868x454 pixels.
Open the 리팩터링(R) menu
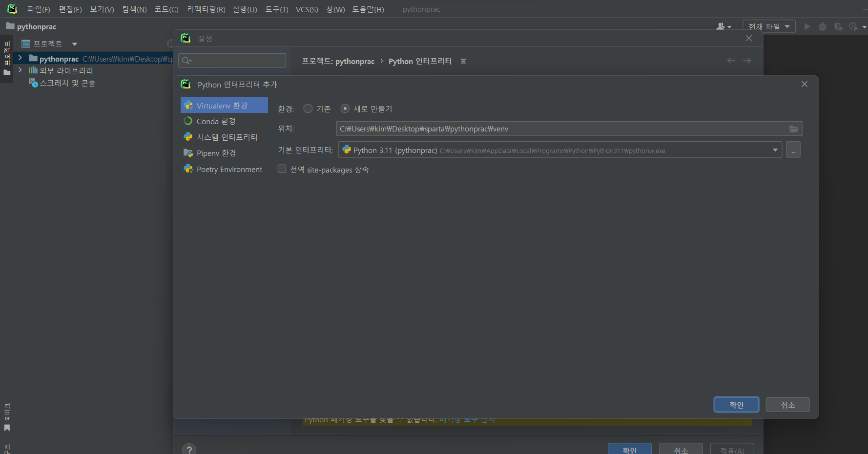point(206,9)
